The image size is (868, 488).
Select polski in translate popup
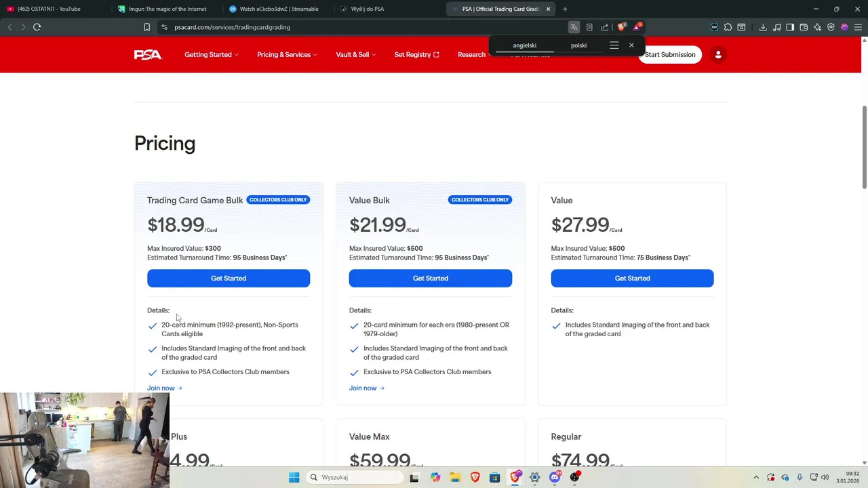point(578,45)
